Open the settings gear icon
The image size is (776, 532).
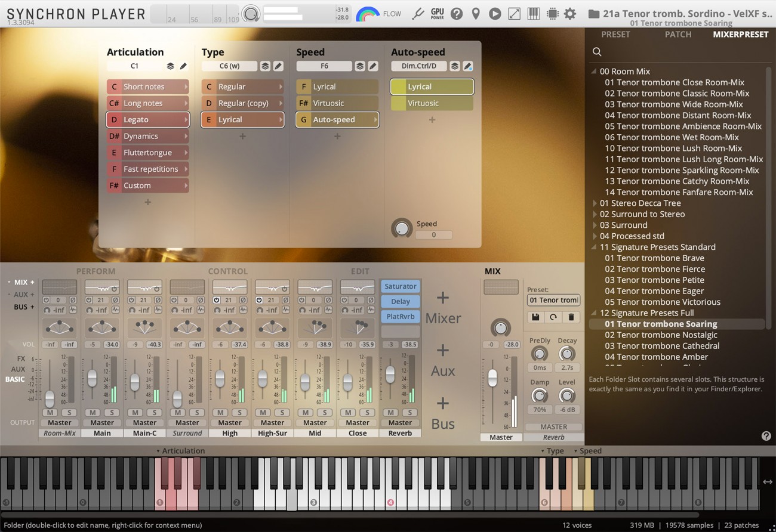coord(570,13)
